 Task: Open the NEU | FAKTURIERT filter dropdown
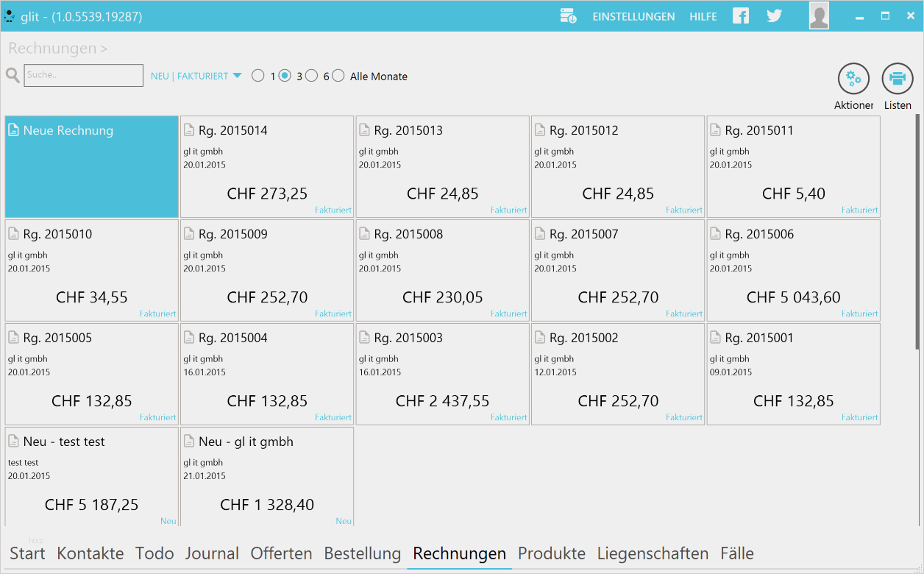196,76
